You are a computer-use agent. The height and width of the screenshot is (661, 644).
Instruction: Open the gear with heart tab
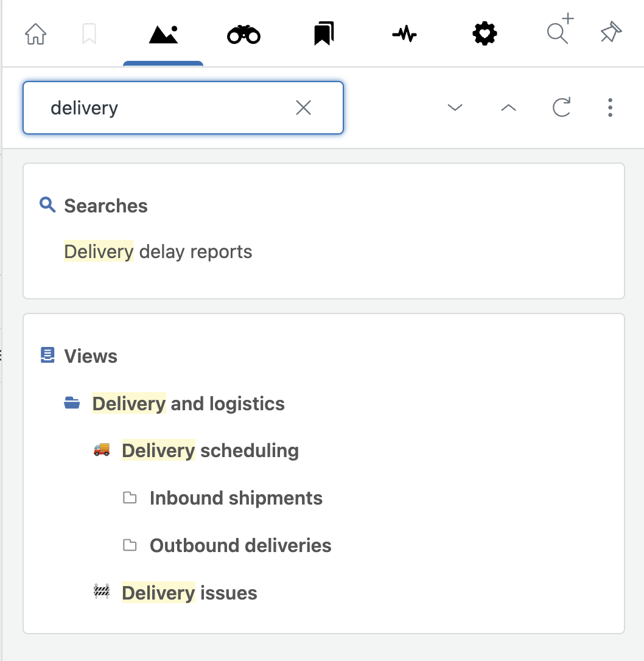pos(485,33)
